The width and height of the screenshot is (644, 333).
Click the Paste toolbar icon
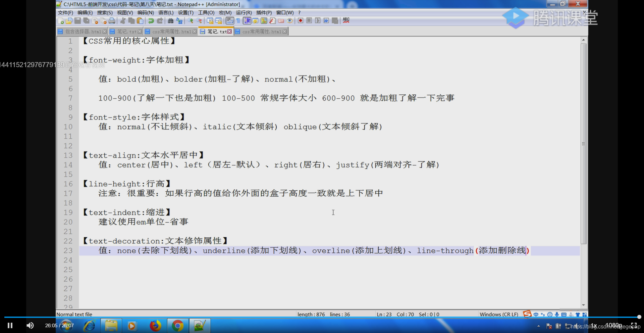pyautogui.click(x=140, y=20)
